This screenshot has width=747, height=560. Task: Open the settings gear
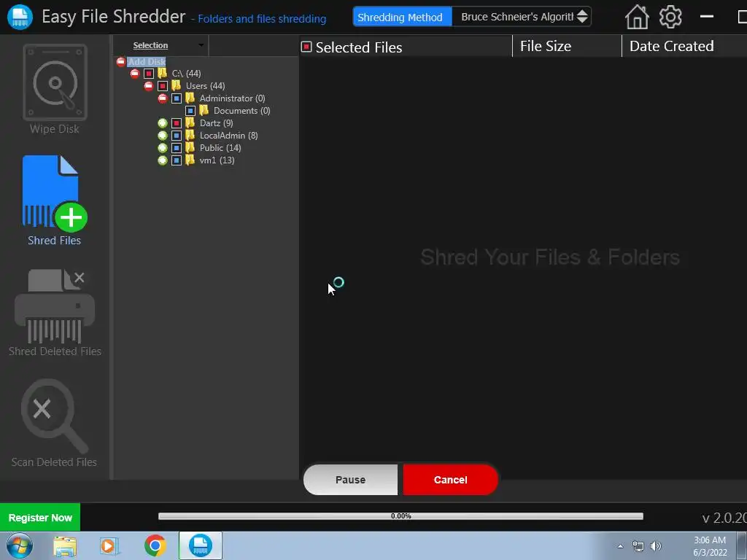[670, 17]
